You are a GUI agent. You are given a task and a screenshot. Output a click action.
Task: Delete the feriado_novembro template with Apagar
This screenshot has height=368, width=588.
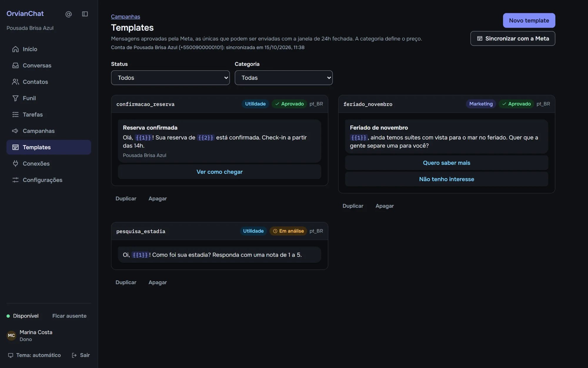coord(385,206)
